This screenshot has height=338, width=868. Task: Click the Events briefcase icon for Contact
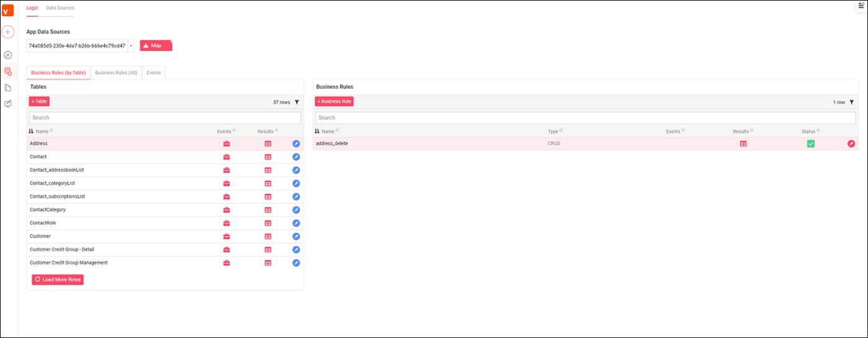click(x=227, y=157)
